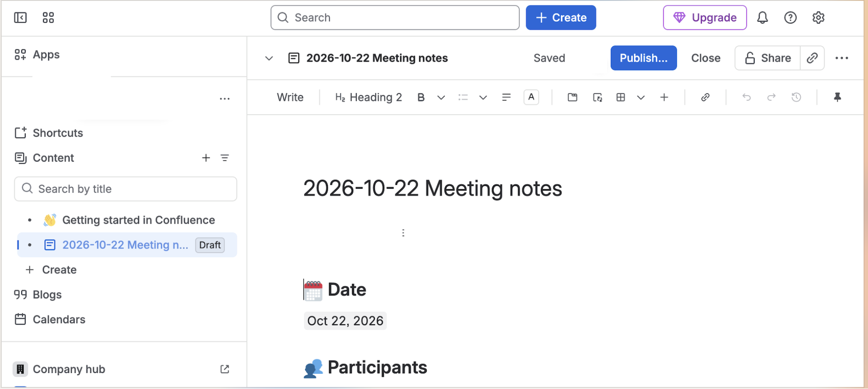The image size is (868, 389).
Task: Open the Content section in sidebar
Action: (x=44, y=158)
